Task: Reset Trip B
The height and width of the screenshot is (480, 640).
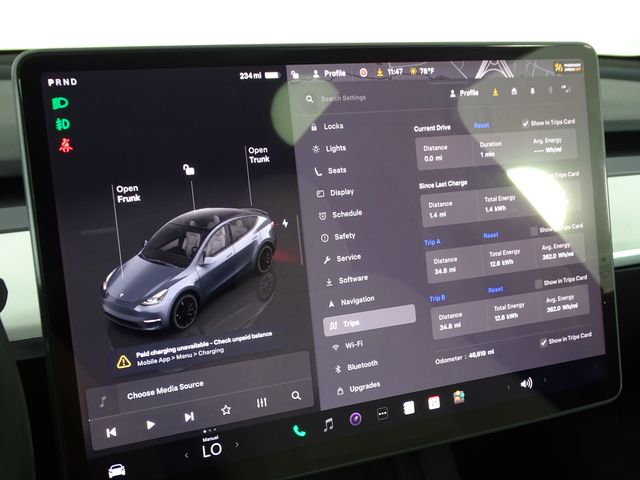Action: 496,290
